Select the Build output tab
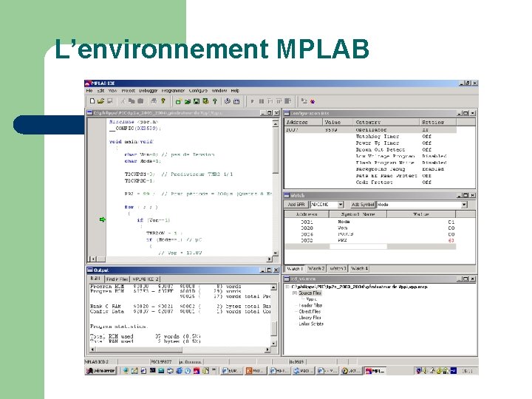 (x=95, y=279)
